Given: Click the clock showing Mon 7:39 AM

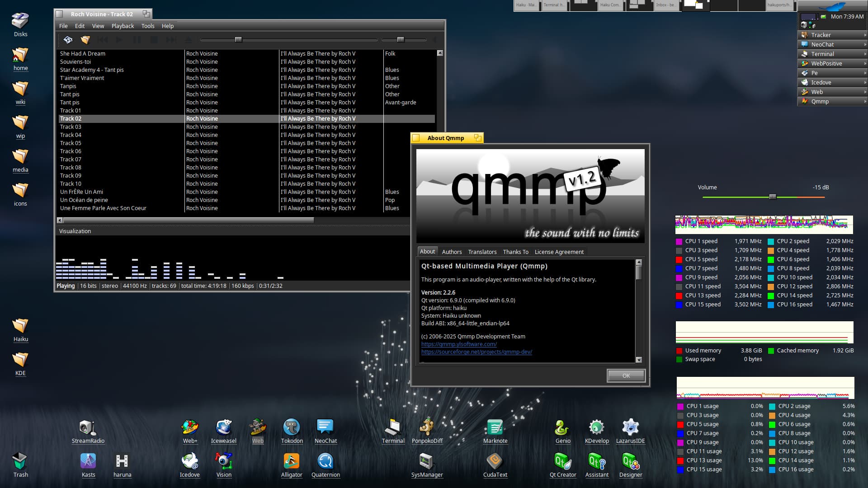Looking at the screenshot, I should tap(847, 16).
